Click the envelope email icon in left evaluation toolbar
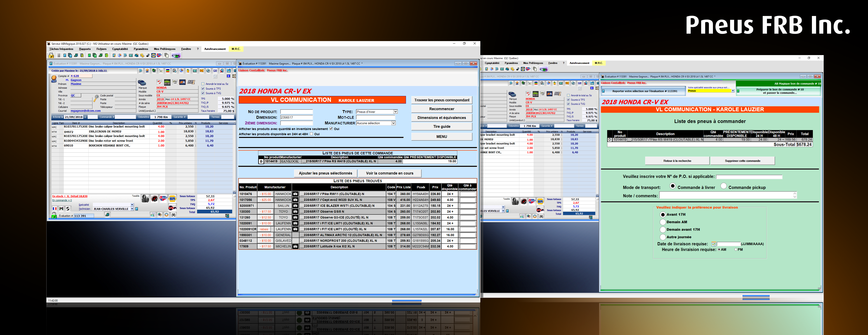Image resolution: width=868 pixels, height=335 pixels. 201,71
